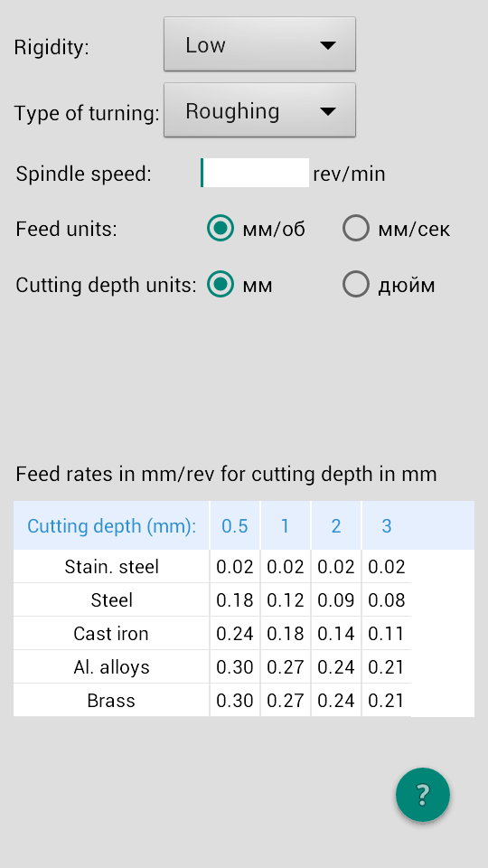
Task: Select the 3 cutting depth column header
Action: point(386,525)
